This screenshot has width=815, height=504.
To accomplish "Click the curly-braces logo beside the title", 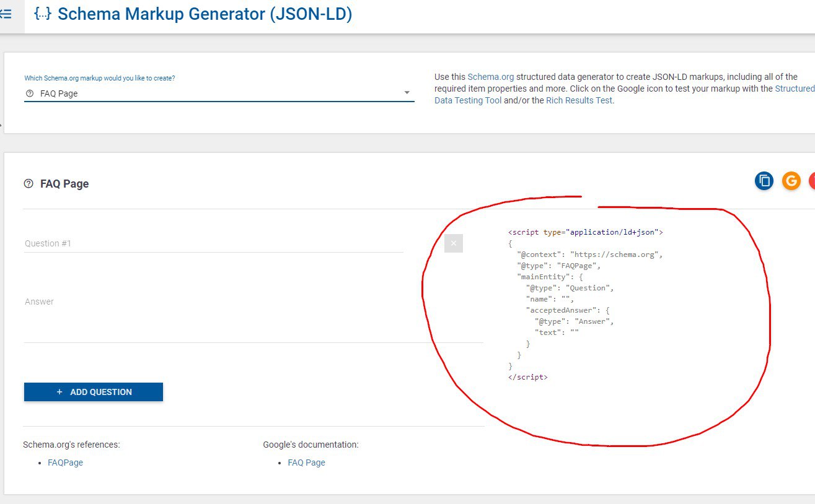I will pos(43,14).
